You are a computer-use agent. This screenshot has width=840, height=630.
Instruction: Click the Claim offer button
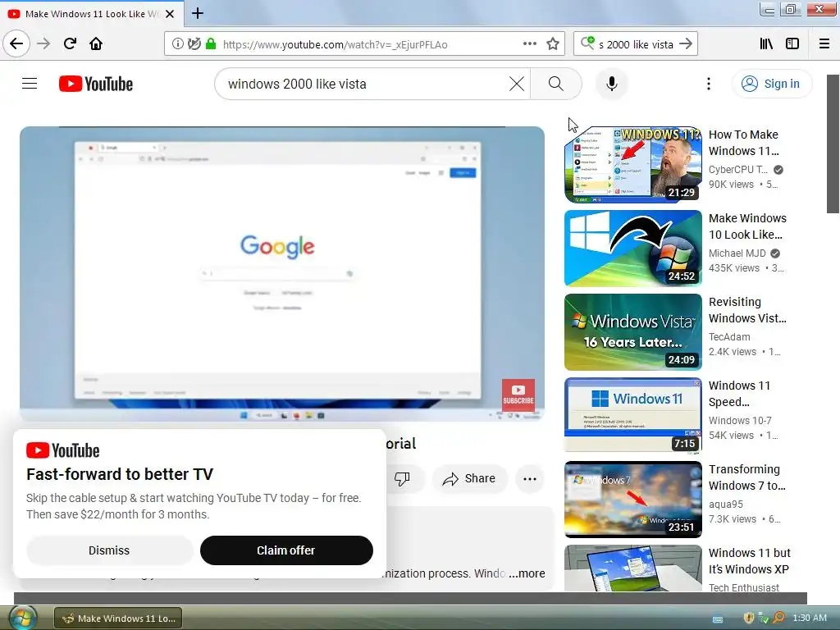click(x=286, y=550)
